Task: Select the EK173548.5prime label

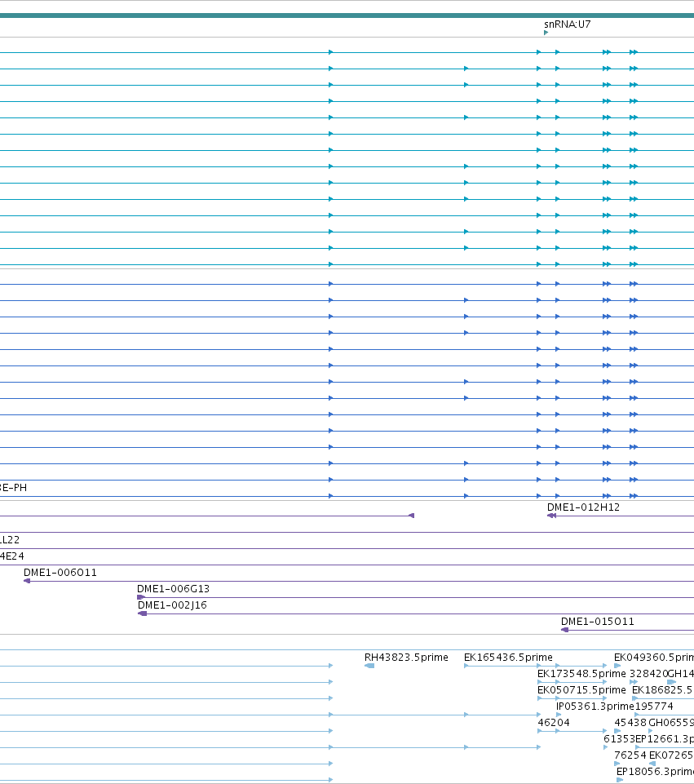Action: (581, 674)
